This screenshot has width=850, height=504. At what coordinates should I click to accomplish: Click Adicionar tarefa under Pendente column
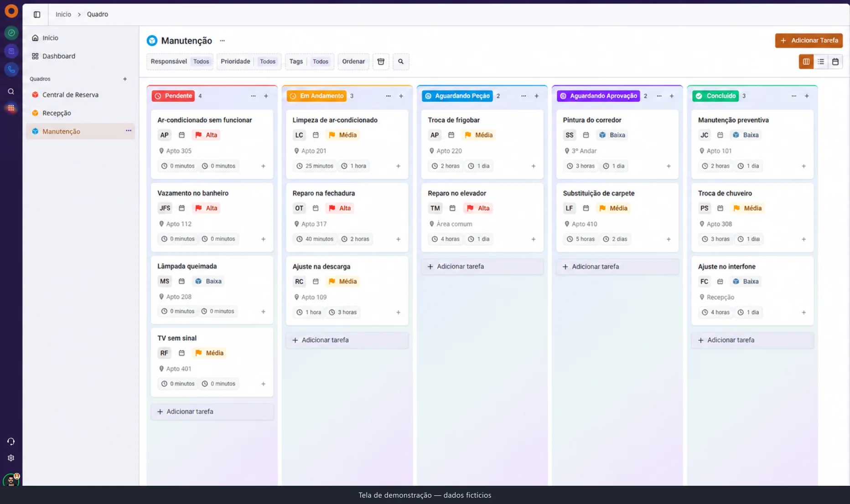tap(212, 411)
